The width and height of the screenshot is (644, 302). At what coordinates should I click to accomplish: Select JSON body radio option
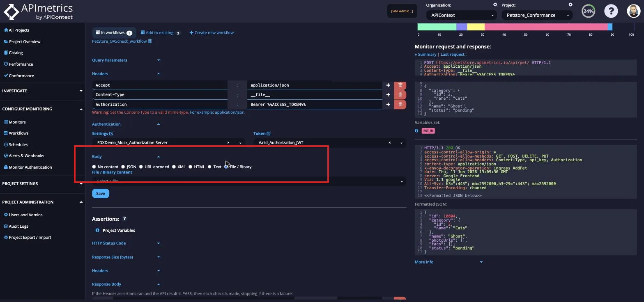(x=123, y=167)
